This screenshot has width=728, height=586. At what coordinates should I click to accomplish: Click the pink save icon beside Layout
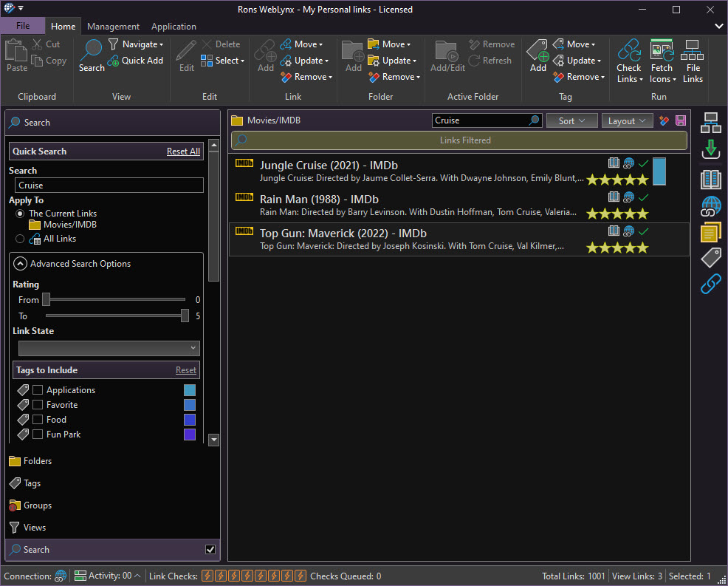[x=681, y=120]
